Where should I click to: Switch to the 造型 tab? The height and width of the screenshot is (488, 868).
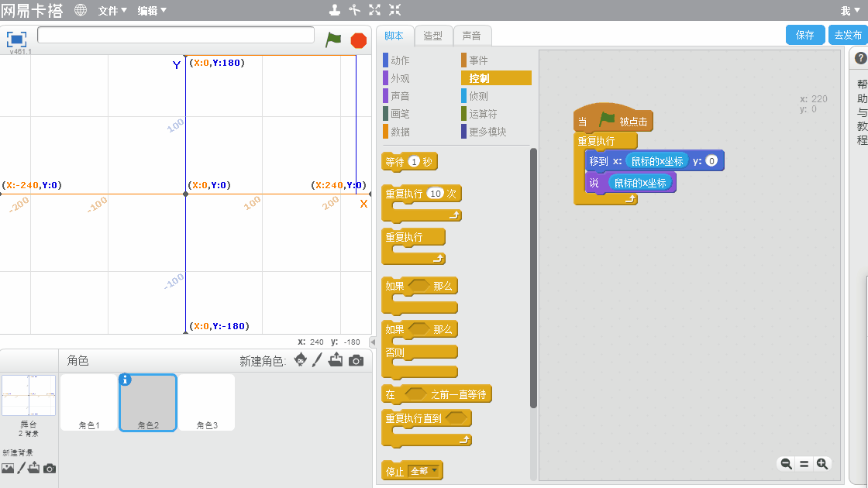pyautogui.click(x=433, y=36)
